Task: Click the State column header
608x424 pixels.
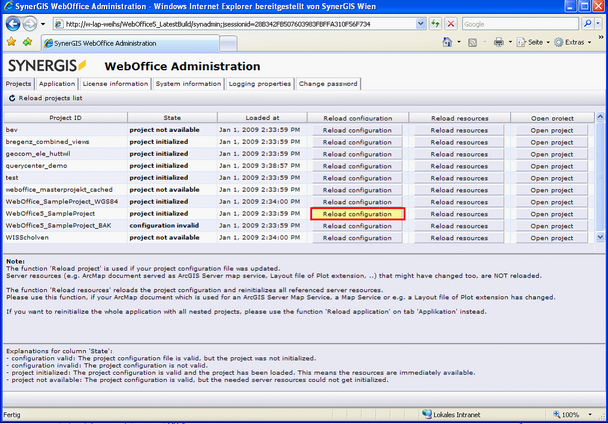Action: coord(172,118)
